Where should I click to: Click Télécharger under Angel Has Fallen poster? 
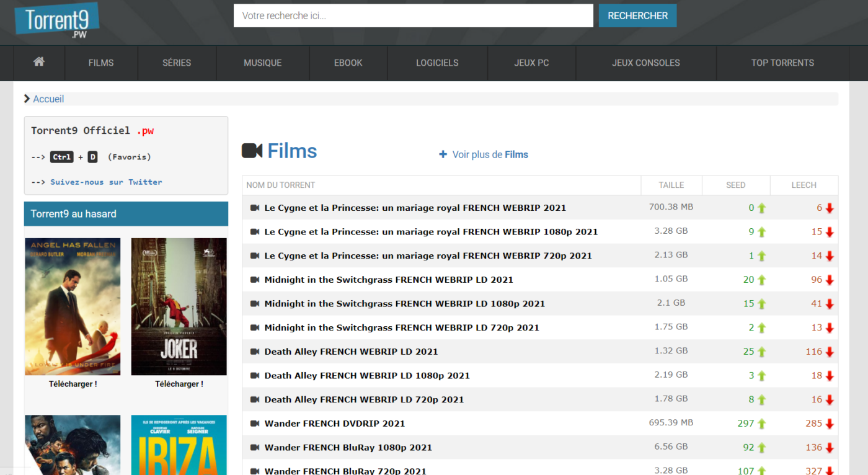click(x=73, y=384)
